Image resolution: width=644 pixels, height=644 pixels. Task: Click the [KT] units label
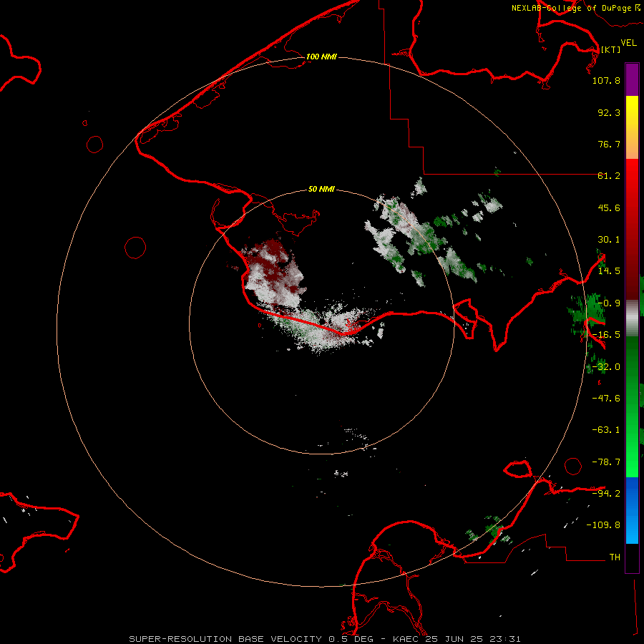611,49
